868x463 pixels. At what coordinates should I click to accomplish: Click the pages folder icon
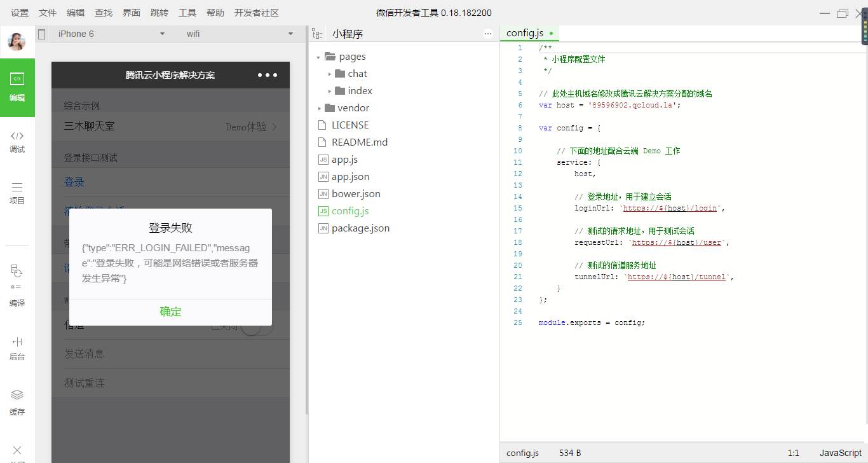(330, 57)
